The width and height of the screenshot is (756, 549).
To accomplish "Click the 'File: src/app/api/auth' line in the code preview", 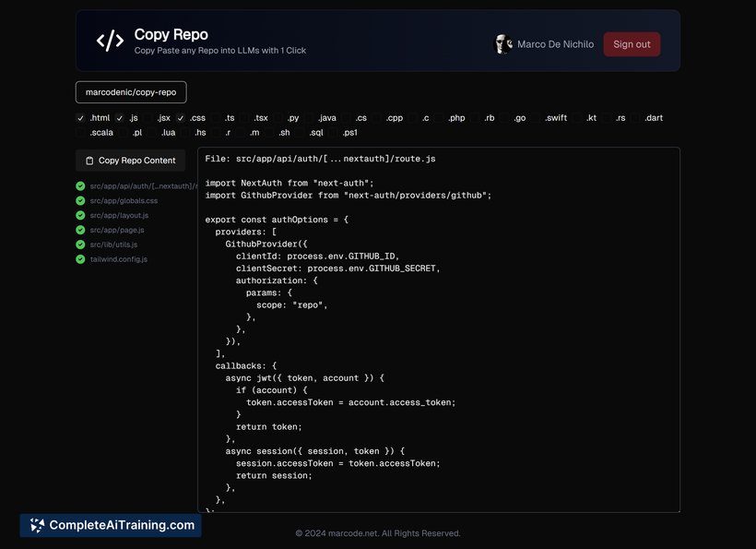I will click(x=320, y=159).
